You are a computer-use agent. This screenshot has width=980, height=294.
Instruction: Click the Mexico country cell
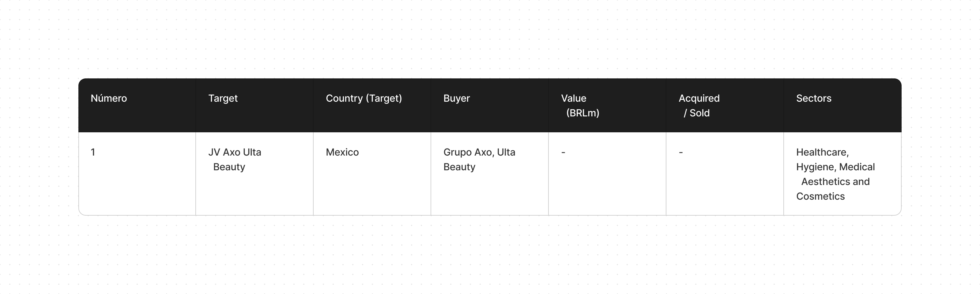tap(342, 152)
